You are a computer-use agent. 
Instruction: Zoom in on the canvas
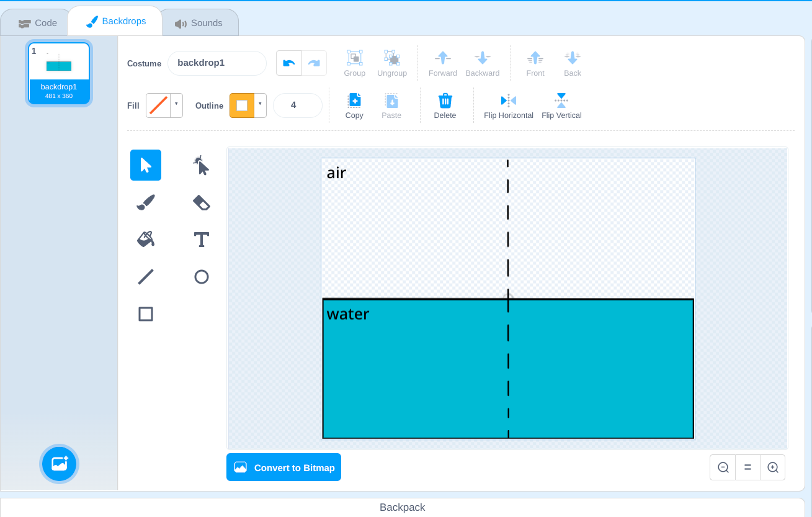click(773, 467)
